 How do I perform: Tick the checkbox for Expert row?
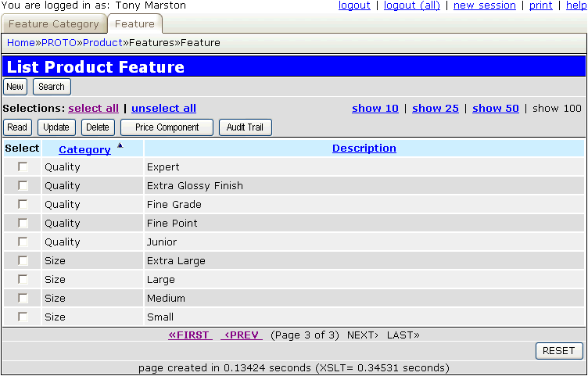click(23, 167)
